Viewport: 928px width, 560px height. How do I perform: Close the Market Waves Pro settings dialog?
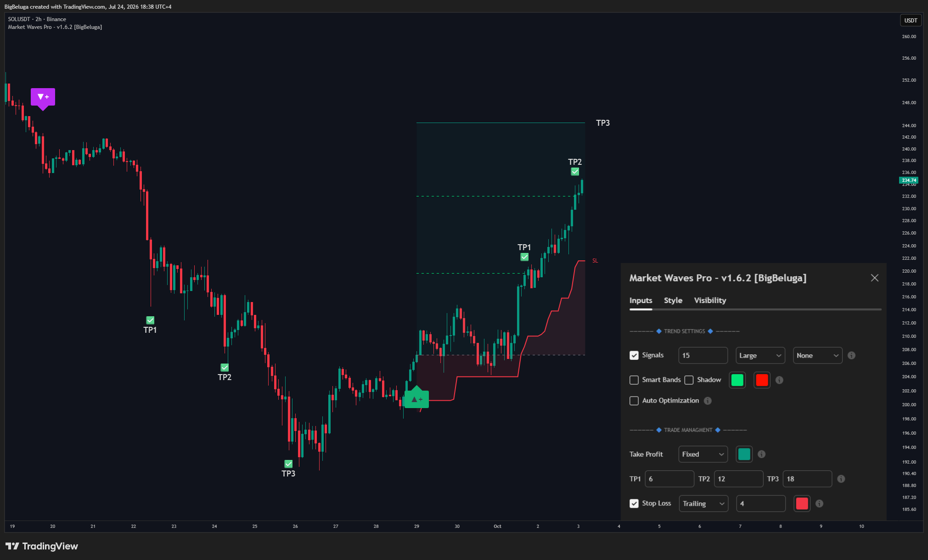[874, 278]
